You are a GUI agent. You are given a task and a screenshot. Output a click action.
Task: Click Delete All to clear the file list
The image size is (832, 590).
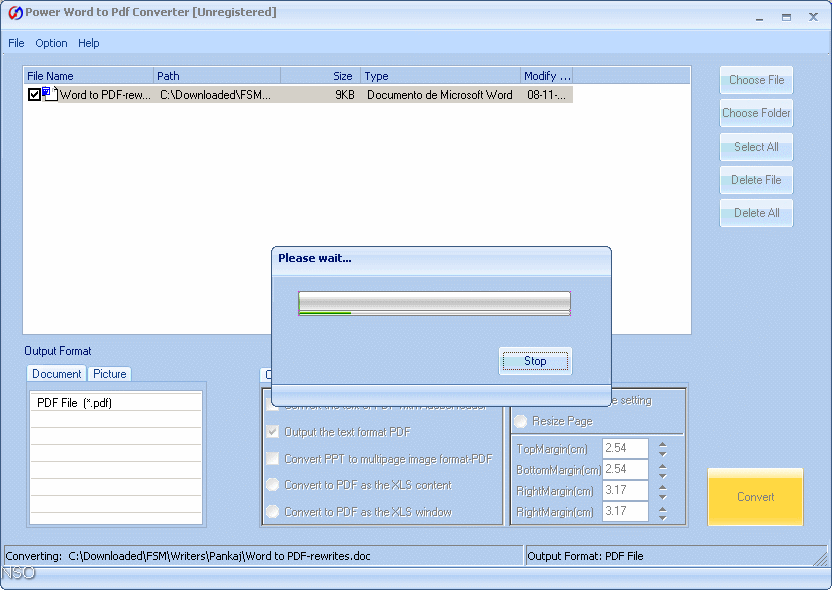(x=756, y=212)
